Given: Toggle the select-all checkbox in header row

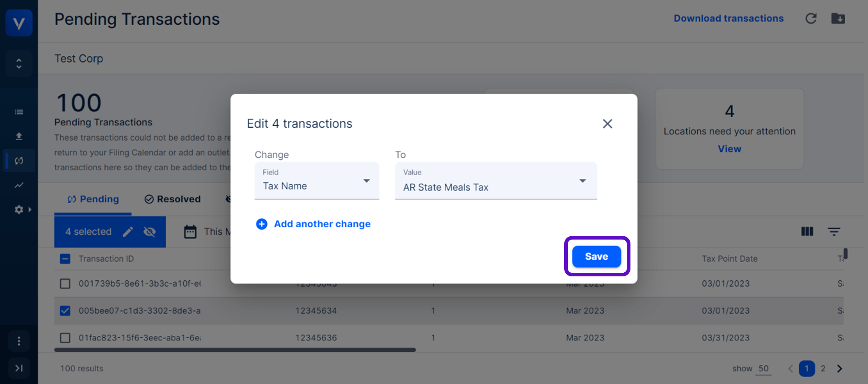Looking at the screenshot, I should tap(65, 259).
